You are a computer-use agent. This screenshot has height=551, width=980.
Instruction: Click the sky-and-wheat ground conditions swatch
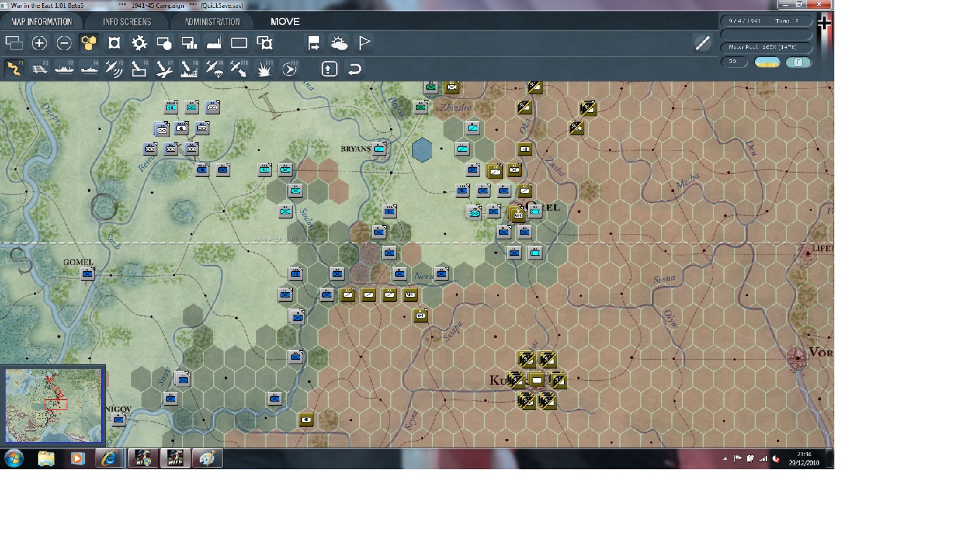(x=767, y=62)
